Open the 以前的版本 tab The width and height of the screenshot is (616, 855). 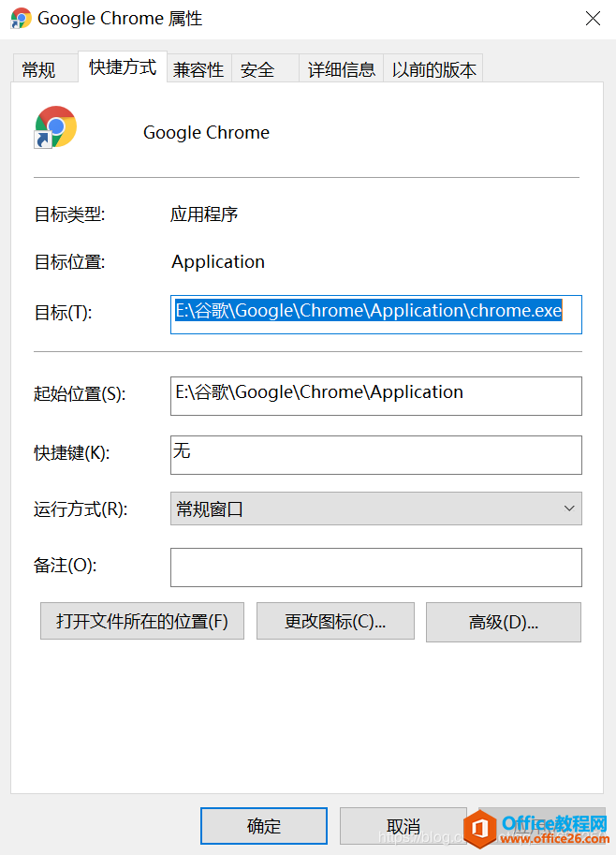[x=433, y=69]
